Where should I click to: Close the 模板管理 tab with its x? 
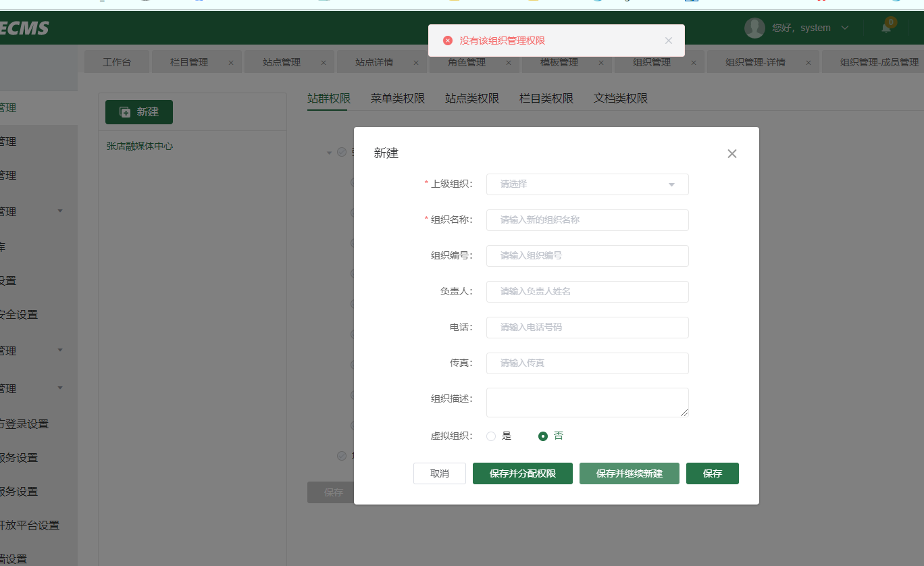601,63
